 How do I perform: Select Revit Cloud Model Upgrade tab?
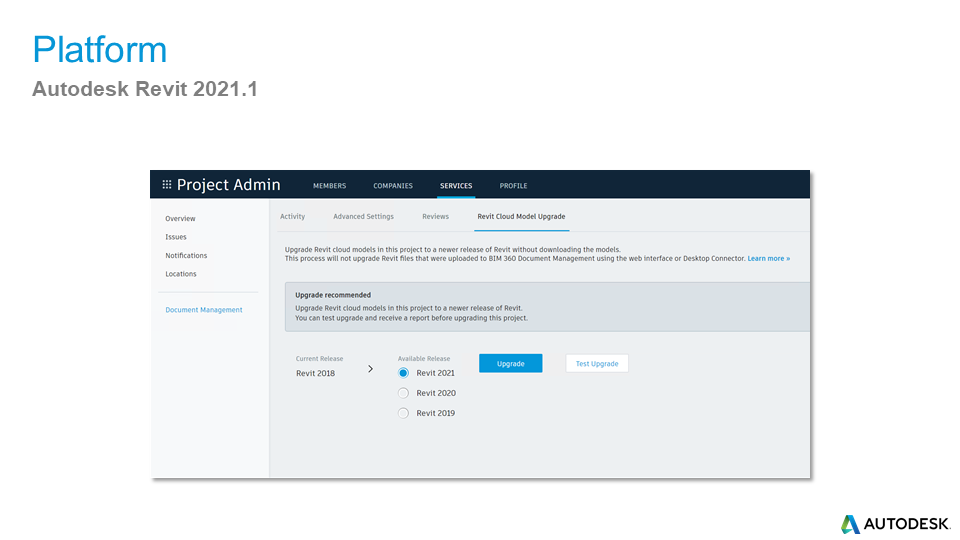[522, 216]
